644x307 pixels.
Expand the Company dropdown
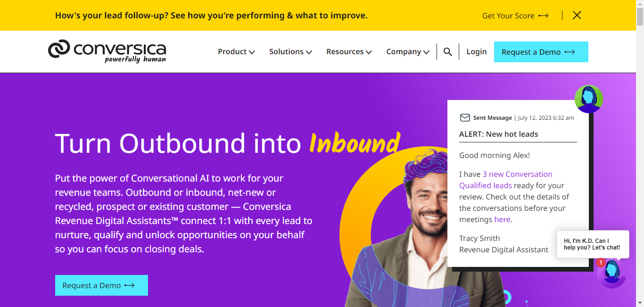pos(407,51)
